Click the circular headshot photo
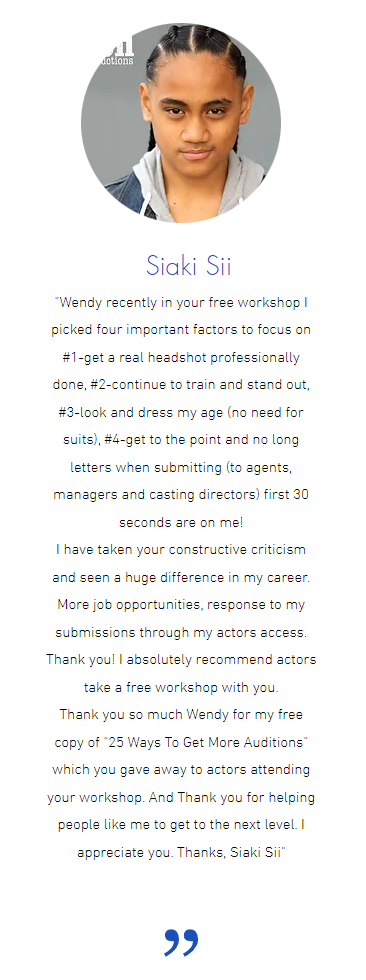 (181, 123)
